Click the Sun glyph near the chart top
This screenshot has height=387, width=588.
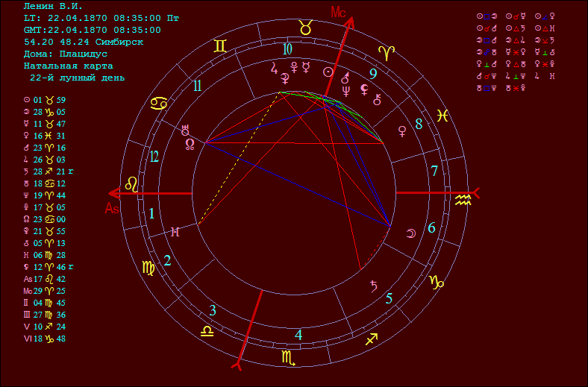point(327,72)
